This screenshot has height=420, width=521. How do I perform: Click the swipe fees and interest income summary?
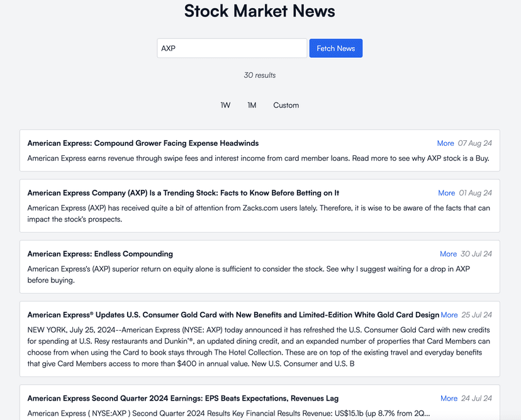(x=258, y=158)
